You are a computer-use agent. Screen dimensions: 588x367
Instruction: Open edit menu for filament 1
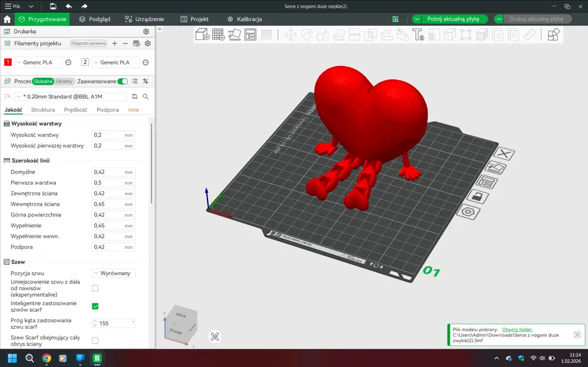(68, 63)
